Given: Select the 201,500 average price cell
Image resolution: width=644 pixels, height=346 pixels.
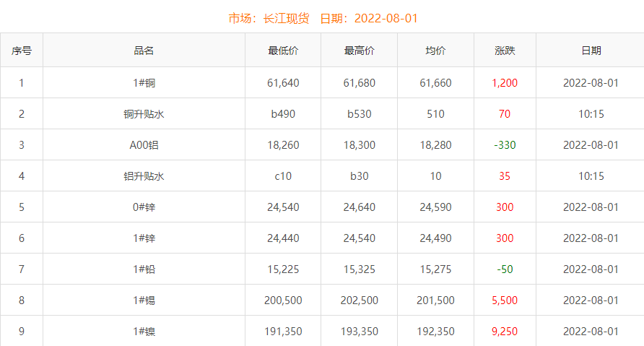Looking at the screenshot, I should point(435,300).
